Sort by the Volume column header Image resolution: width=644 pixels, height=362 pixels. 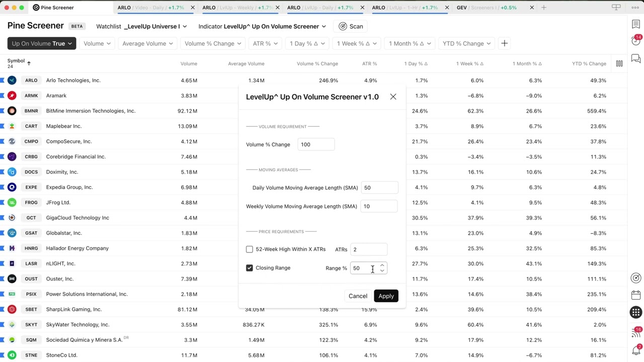pos(189,64)
